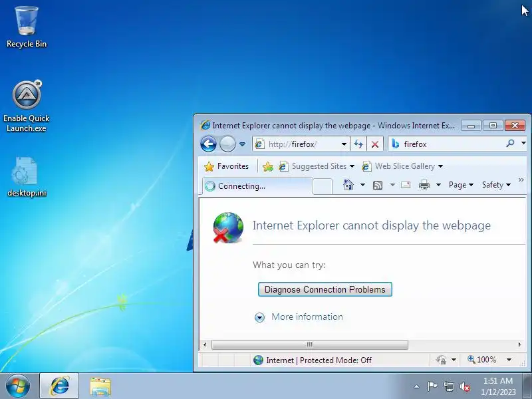Image resolution: width=532 pixels, height=399 pixels.
Task: Expand the address bar autocomplete dropdown
Action: (344, 144)
